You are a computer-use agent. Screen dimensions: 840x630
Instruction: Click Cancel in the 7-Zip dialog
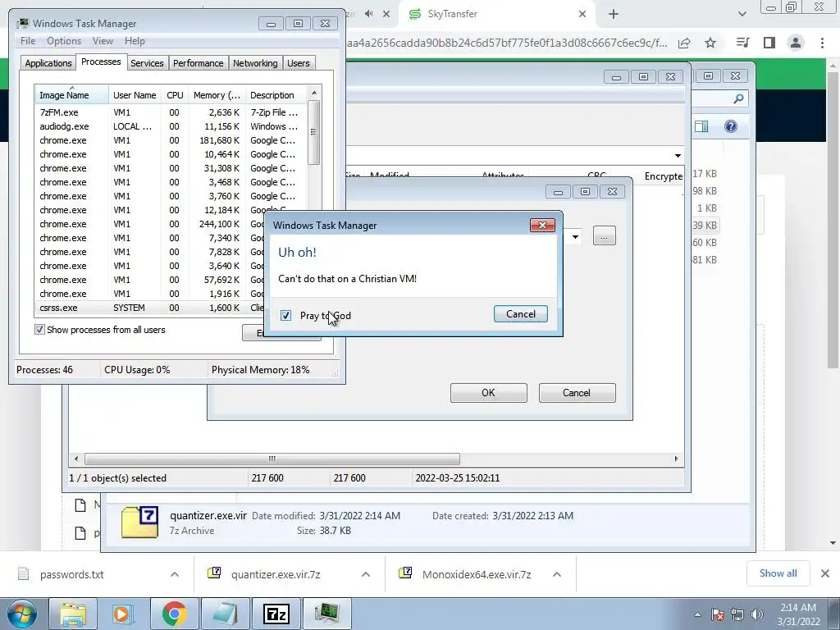[577, 393]
